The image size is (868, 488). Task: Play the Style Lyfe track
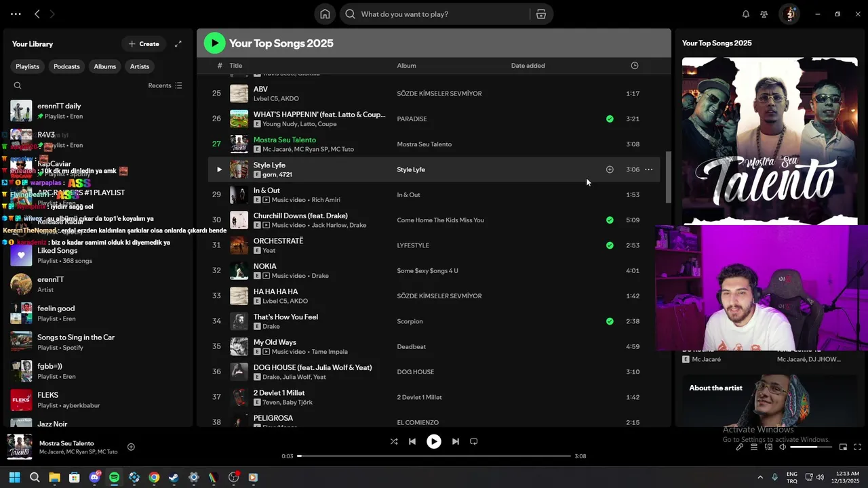[219, 169]
